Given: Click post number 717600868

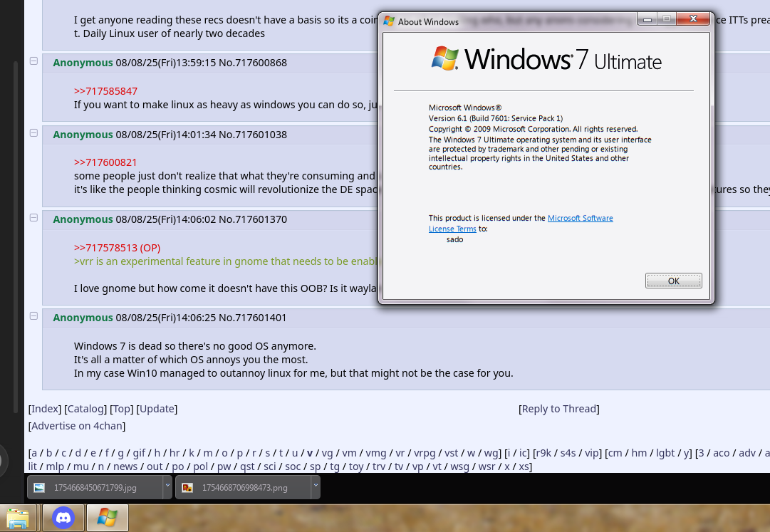Looking at the screenshot, I should [261, 63].
